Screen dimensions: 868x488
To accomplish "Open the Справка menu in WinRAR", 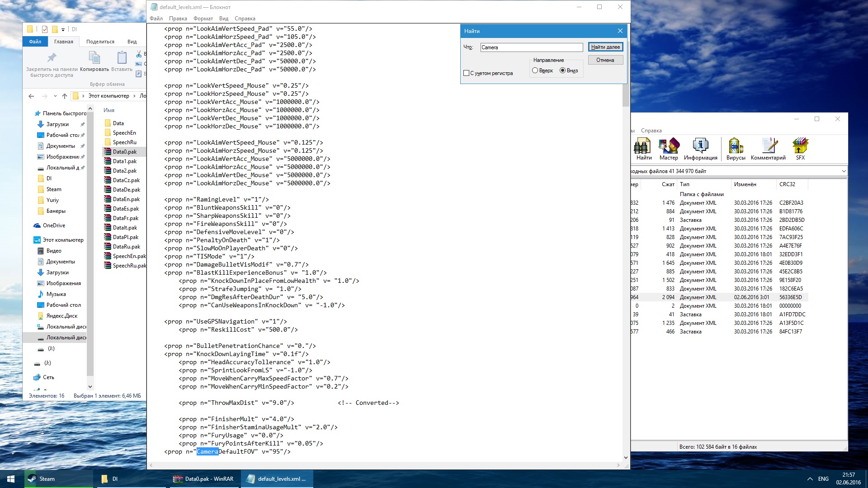I will 651,131.
